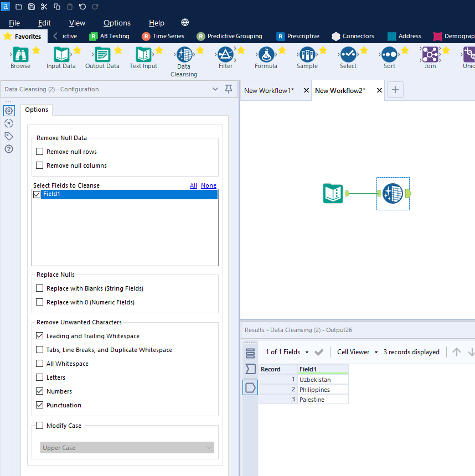Switch to New Workflow1 tab

click(269, 90)
